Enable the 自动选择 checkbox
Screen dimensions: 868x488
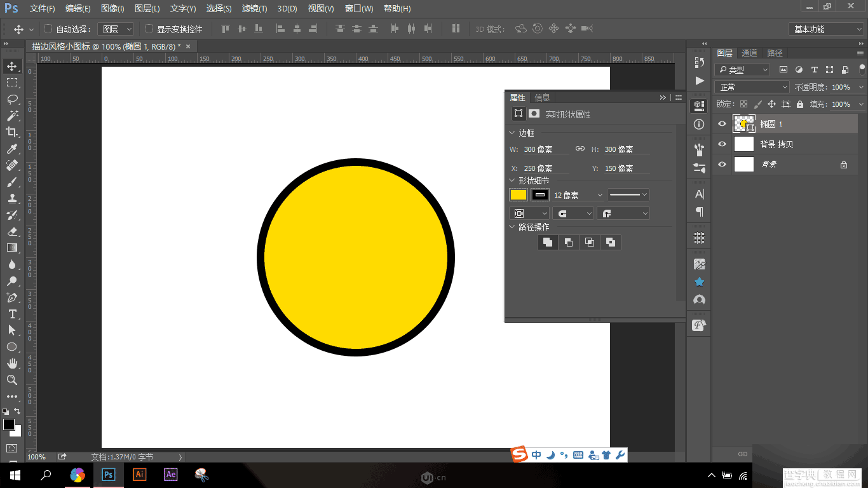48,29
